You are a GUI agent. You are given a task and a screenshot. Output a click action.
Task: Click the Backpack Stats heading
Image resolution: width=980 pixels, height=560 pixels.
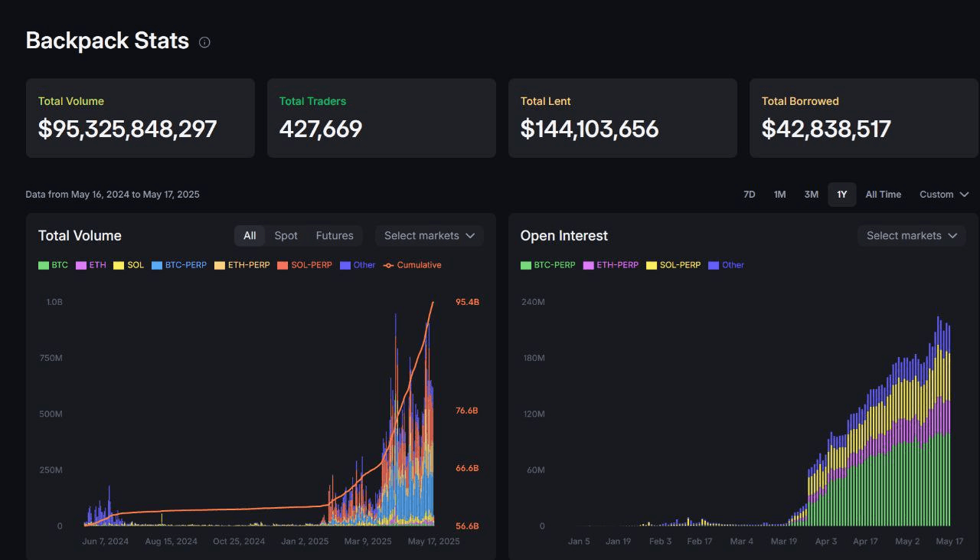pos(107,41)
